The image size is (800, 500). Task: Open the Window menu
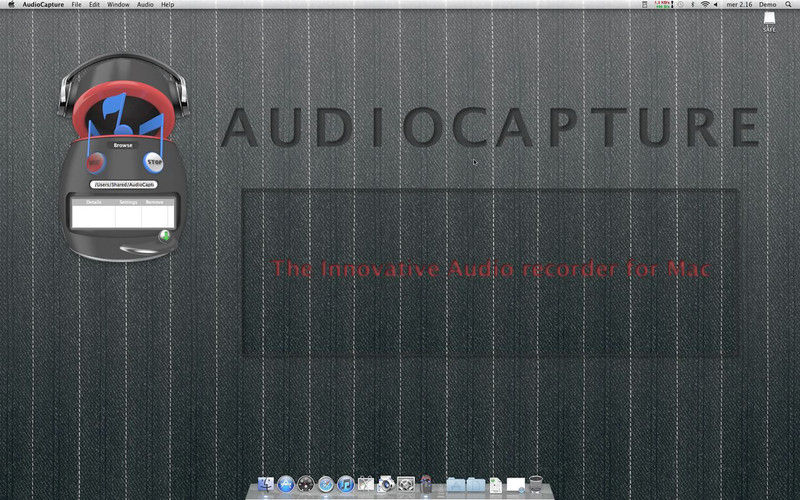[x=118, y=4]
